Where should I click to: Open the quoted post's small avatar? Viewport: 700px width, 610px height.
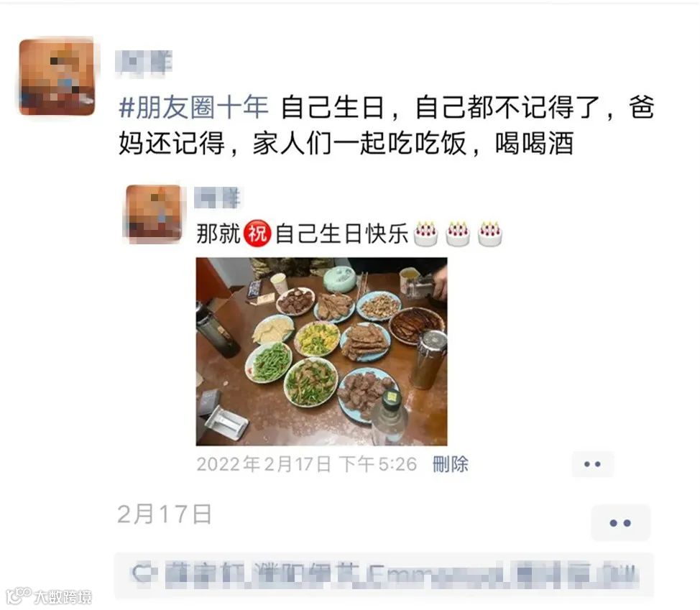coord(154,213)
